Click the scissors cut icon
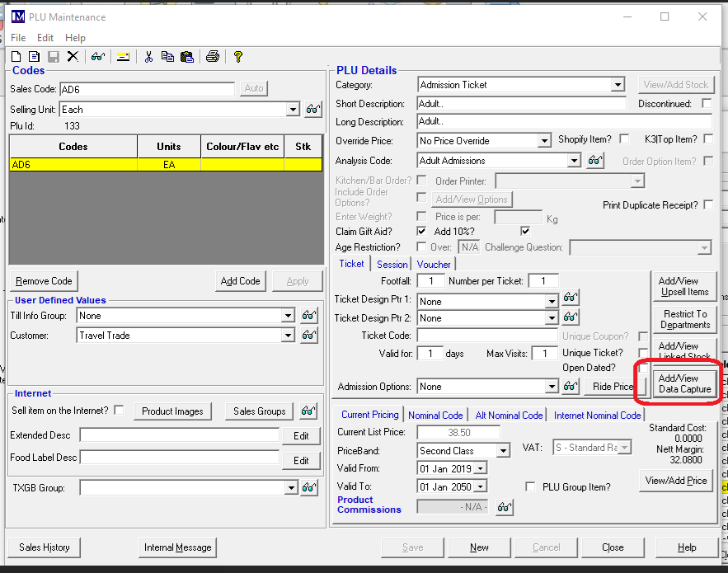 coord(148,57)
